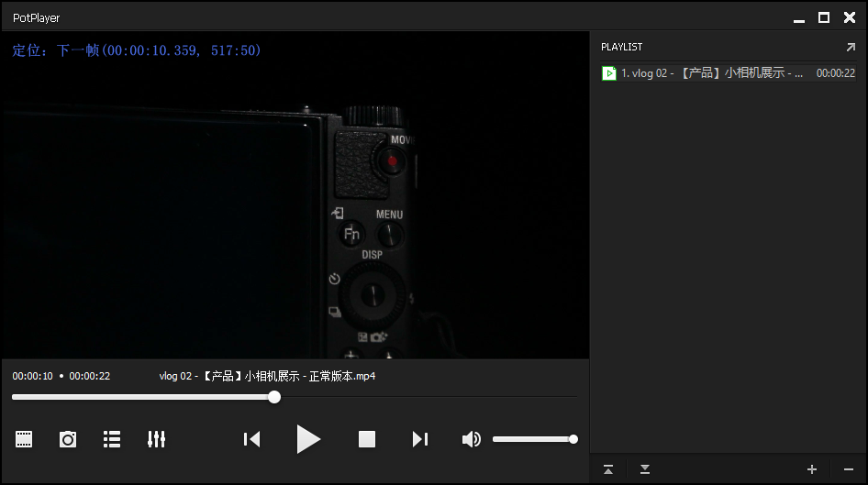This screenshot has height=485, width=868.
Task: Click the seek bar handle
Action: [274, 397]
